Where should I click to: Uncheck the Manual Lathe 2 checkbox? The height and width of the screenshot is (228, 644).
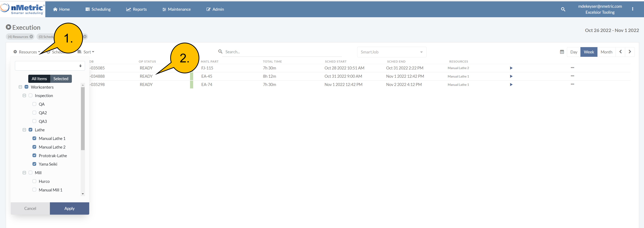(x=34, y=147)
